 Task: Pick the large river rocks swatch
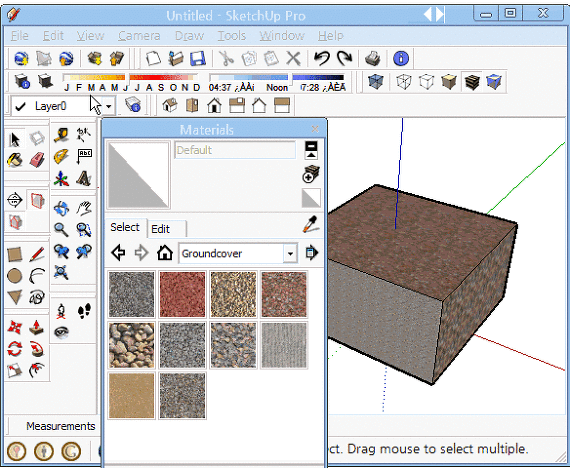tap(132, 345)
